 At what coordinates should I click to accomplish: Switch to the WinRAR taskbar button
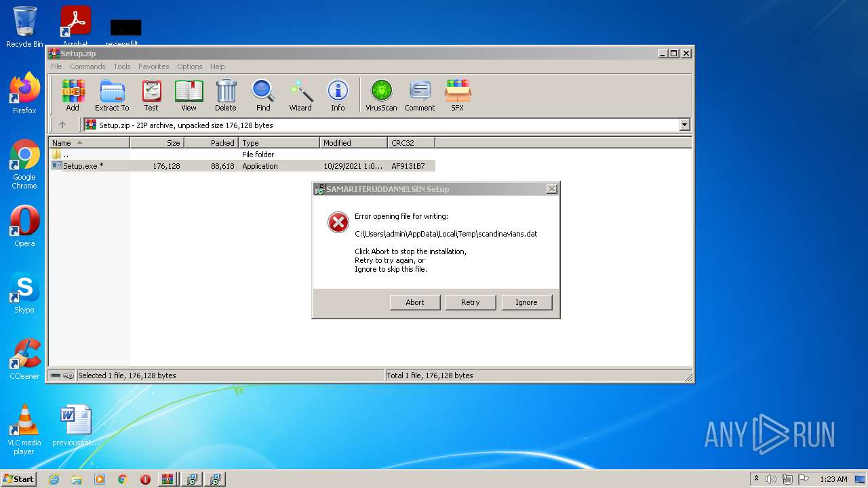click(167, 479)
